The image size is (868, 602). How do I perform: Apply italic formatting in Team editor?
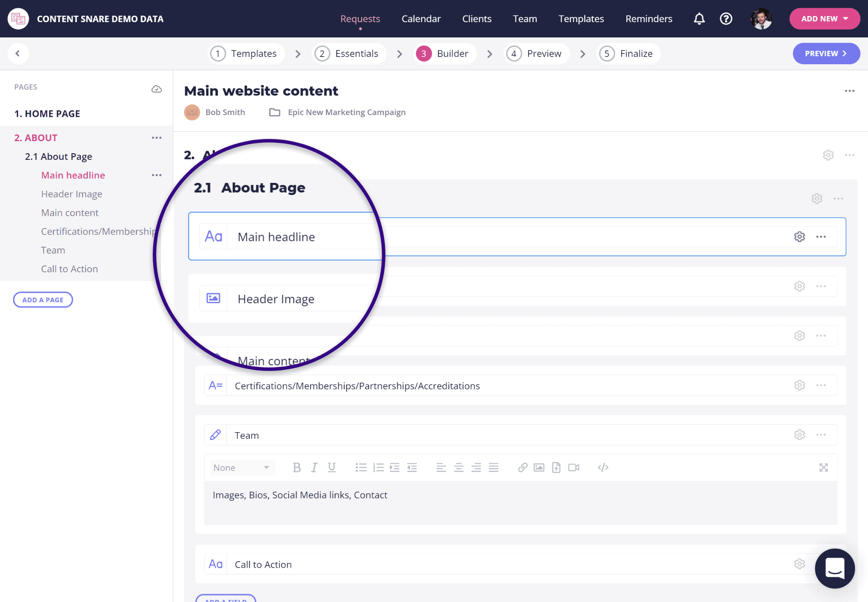click(314, 467)
